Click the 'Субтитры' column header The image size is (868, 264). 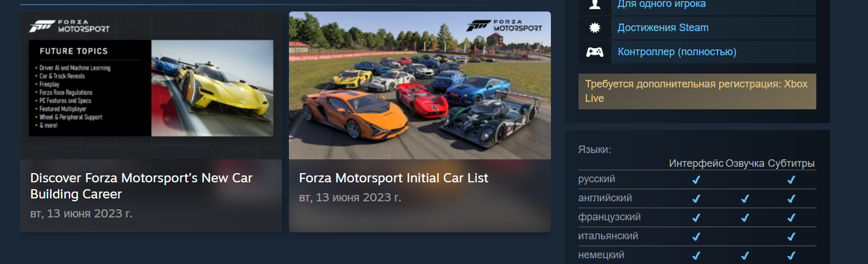pyautogui.click(x=791, y=163)
